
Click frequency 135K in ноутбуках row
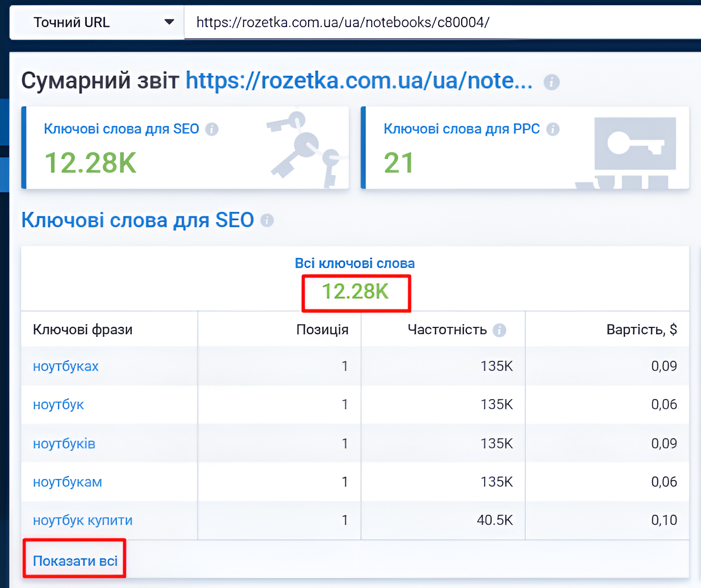click(497, 366)
